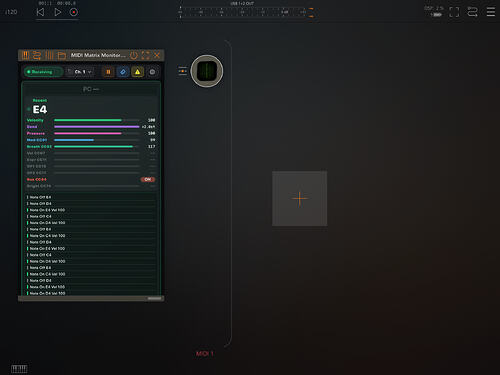
Task: Click the red record button
Action: tap(74, 12)
